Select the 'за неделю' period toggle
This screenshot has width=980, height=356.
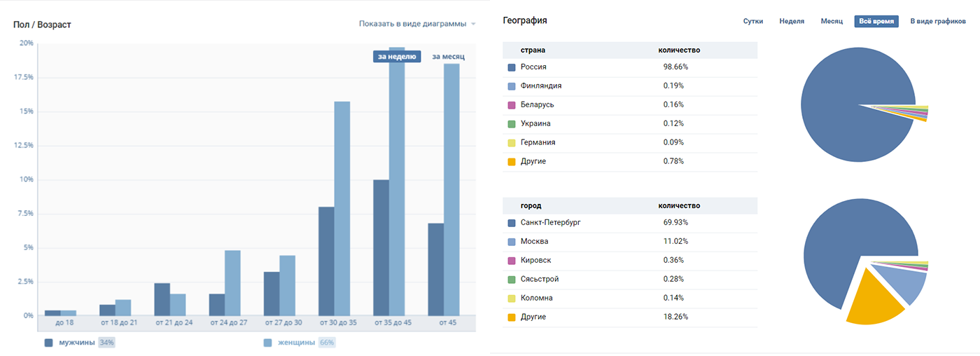(x=397, y=57)
